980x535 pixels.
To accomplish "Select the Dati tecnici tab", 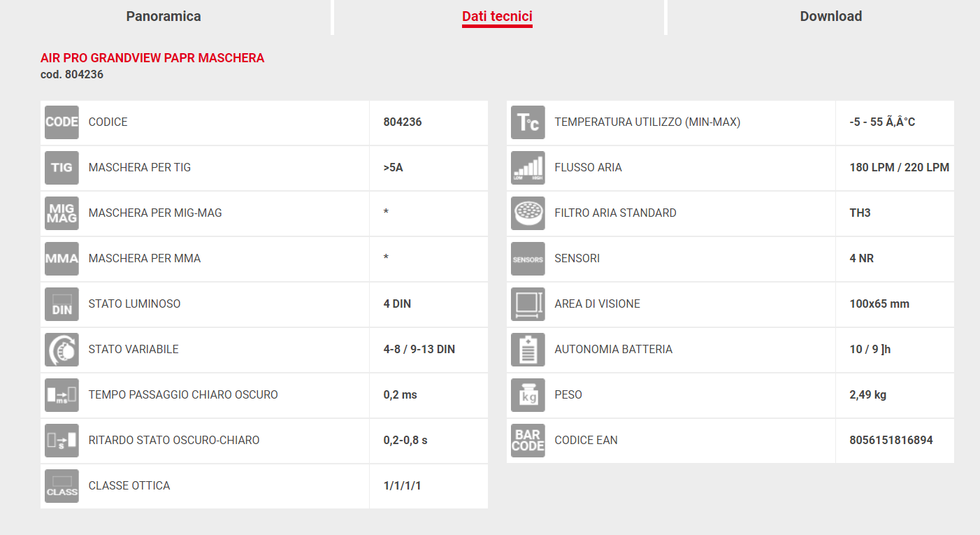I will (x=497, y=16).
